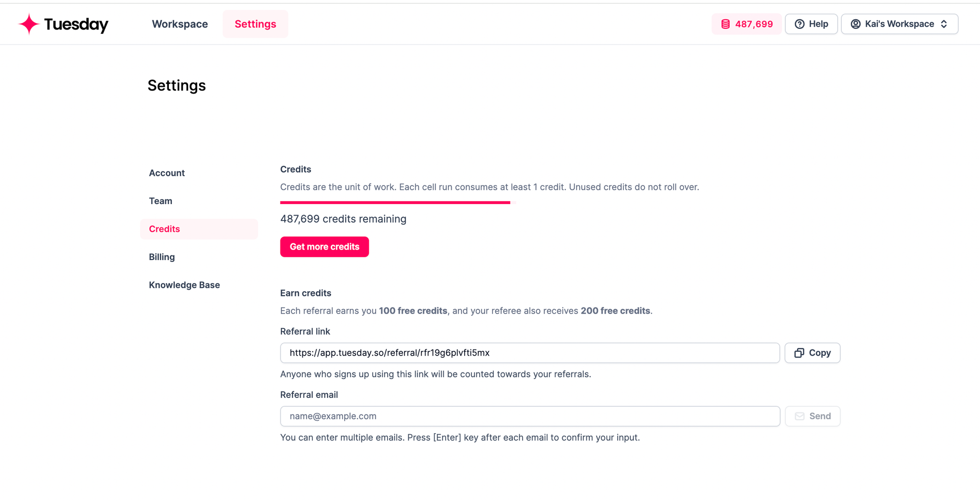The height and width of the screenshot is (501, 980).
Task: Open the Team settings section
Action: click(161, 201)
